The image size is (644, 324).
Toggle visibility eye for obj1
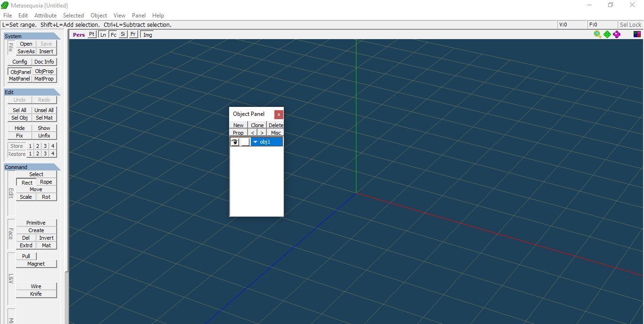pyautogui.click(x=235, y=142)
